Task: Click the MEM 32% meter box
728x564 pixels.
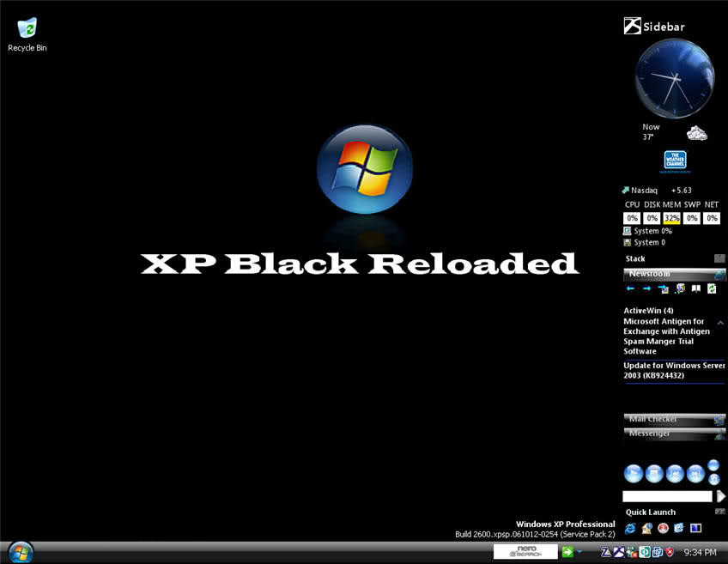Action: tap(672, 218)
